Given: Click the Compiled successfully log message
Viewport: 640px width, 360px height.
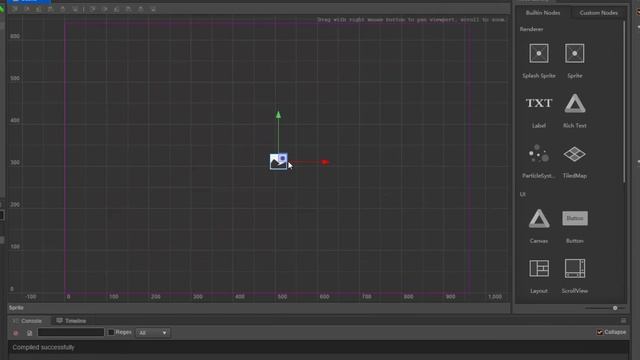Looking at the screenshot, I should click(x=43, y=347).
